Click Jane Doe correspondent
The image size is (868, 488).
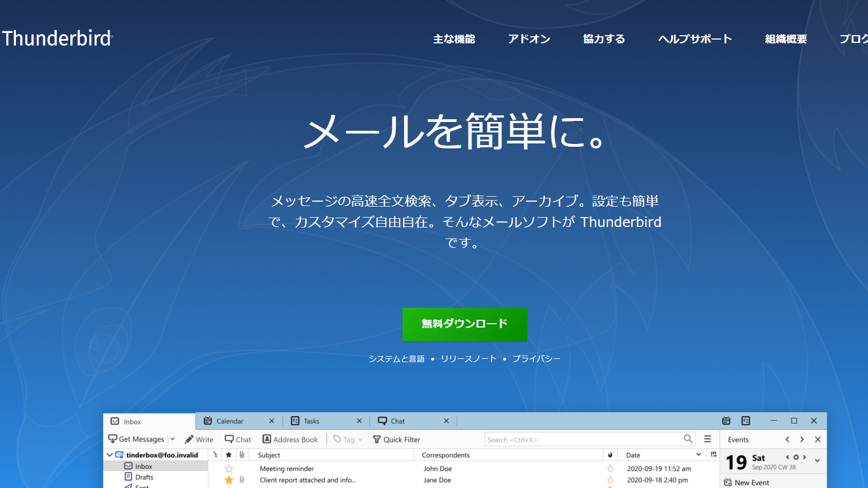[437, 480]
